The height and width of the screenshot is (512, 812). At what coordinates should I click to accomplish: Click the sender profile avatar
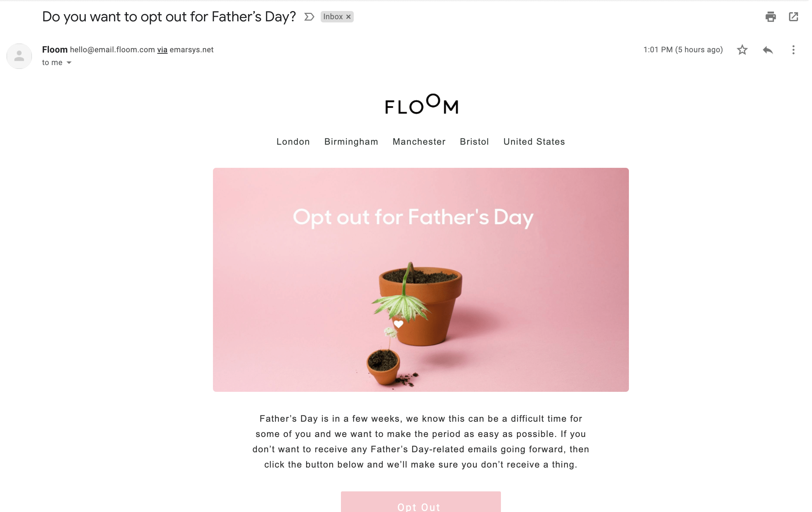(19, 56)
